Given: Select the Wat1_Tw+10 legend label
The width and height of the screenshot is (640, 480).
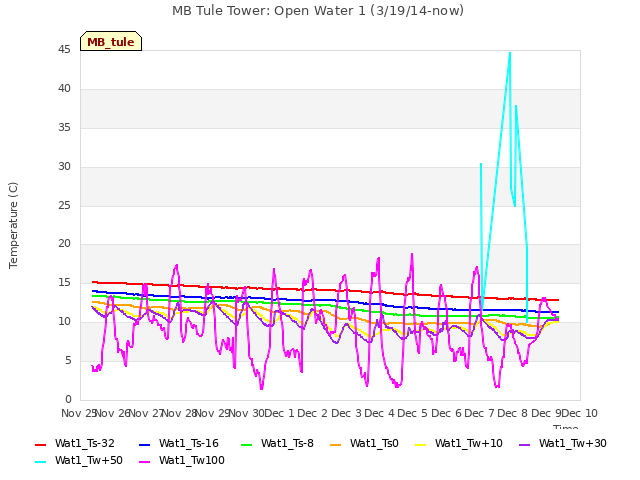Looking at the screenshot, I should pos(469,443).
